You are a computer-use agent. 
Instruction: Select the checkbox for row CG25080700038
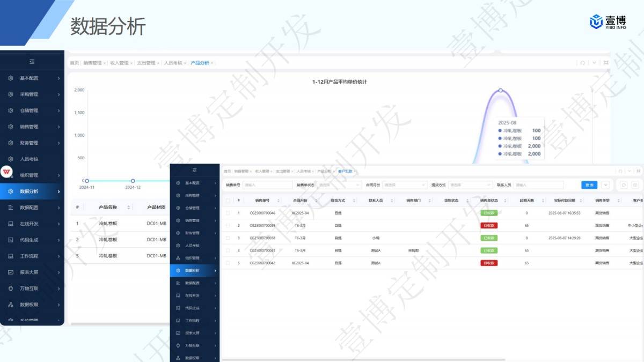click(x=228, y=238)
